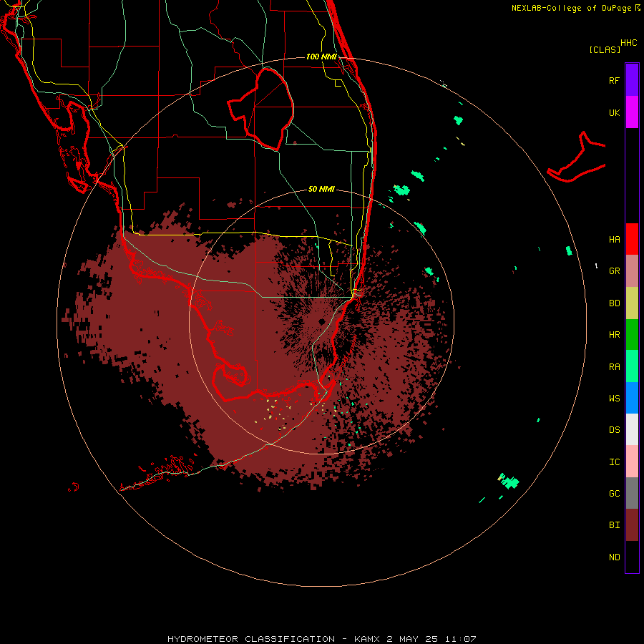
Task: Click the BI dark red legend swatch
Action: [x=632, y=525]
